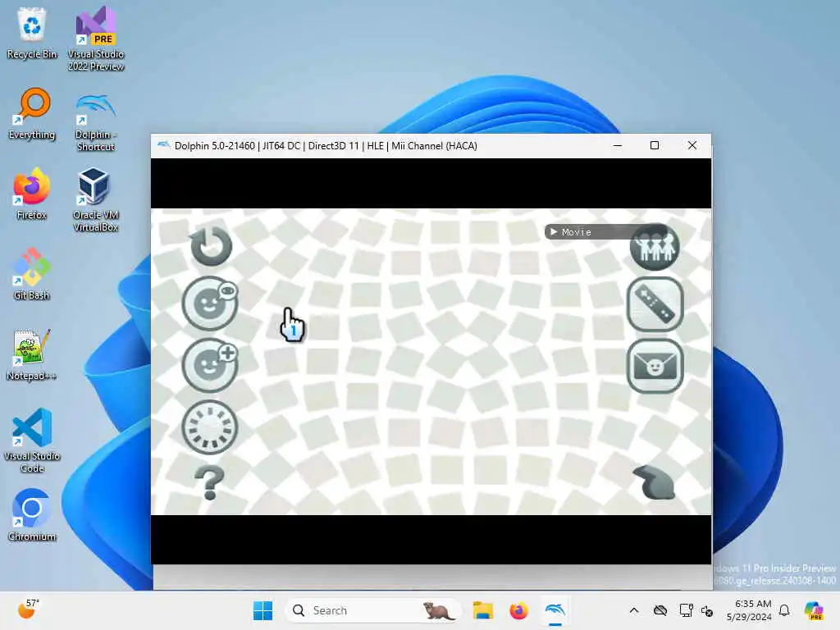Click the Dolphin title bar icon
840x630 pixels.
(x=163, y=145)
